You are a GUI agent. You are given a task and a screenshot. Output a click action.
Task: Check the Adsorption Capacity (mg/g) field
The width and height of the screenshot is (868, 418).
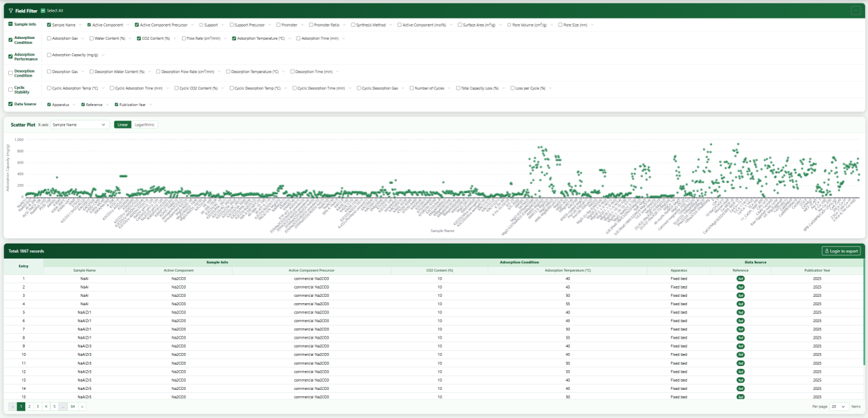pos(49,55)
